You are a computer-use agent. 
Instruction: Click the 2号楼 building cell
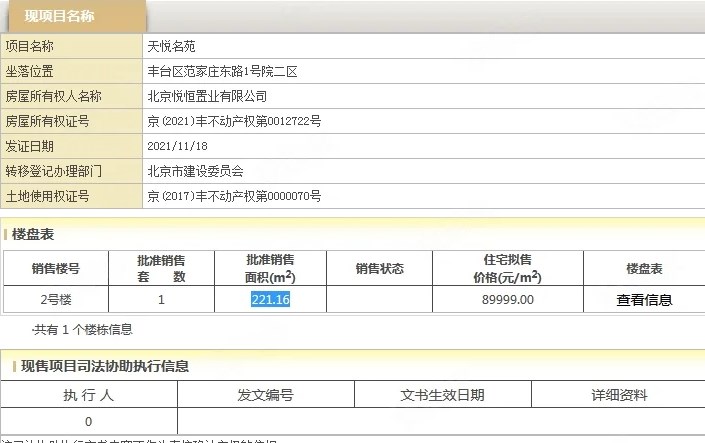(x=56, y=299)
